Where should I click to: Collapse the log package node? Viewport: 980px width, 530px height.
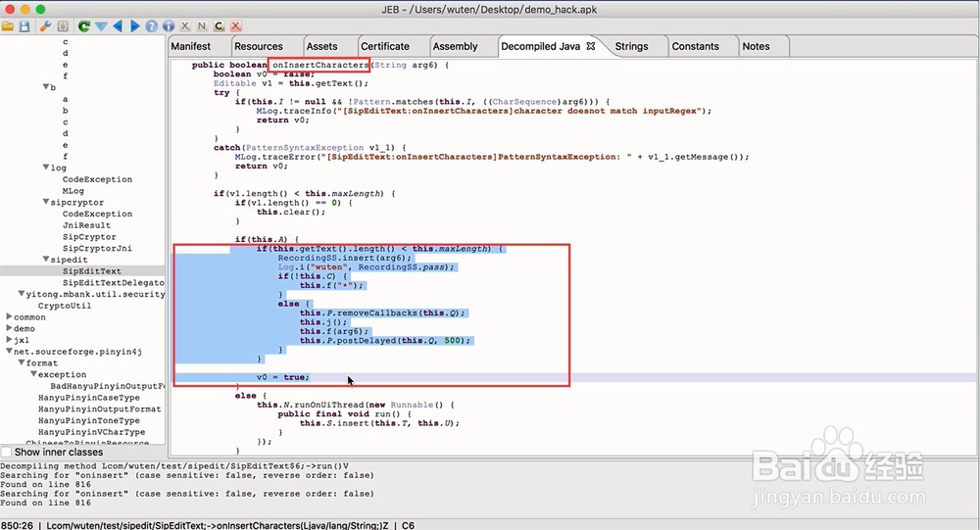(x=46, y=167)
